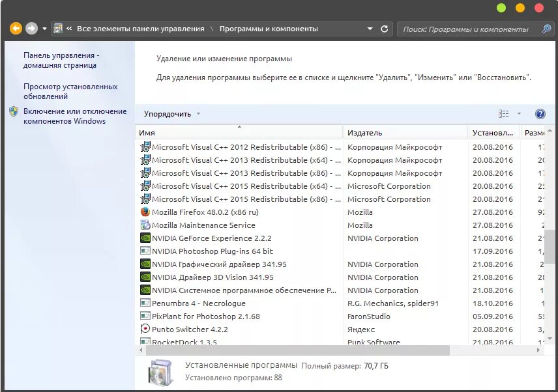Image resolution: width=558 pixels, height=392 pixels.
Task: Click install date '17.09.2016'
Action: click(493, 251)
